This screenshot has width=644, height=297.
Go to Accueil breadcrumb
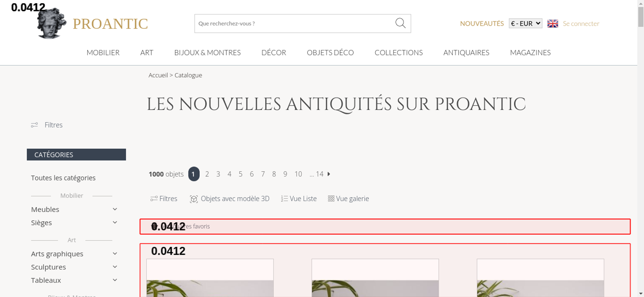(x=158, y=75)
